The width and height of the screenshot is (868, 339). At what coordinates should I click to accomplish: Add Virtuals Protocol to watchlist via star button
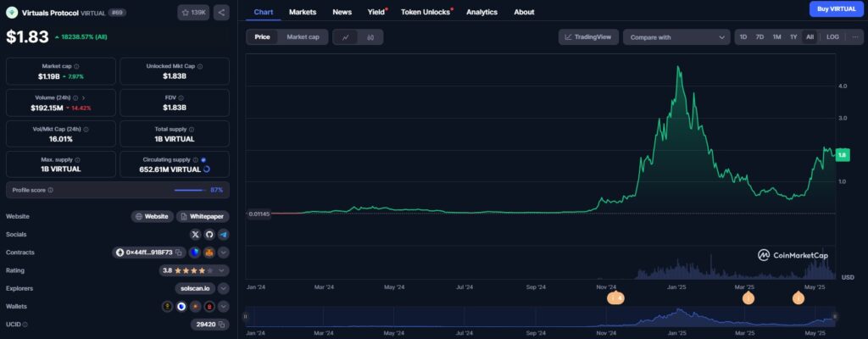[193, 12]
